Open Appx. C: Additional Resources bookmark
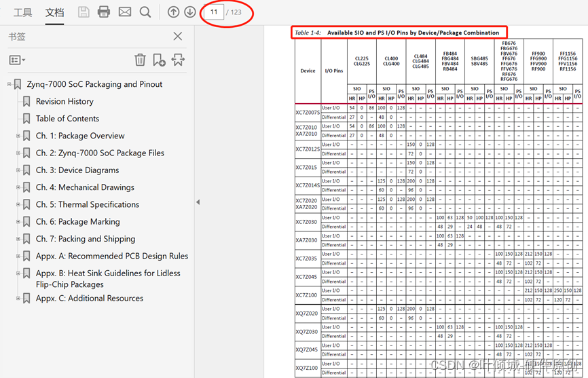 [90, 299]
